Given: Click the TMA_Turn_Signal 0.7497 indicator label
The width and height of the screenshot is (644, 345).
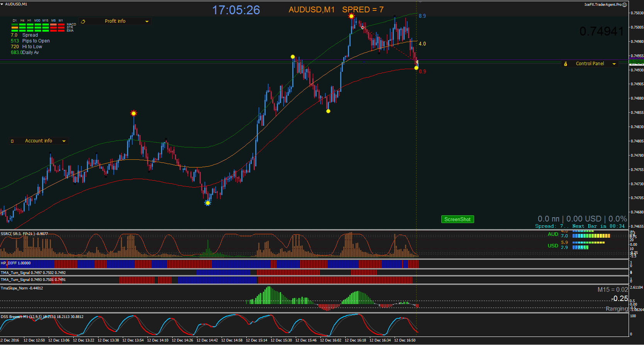Looking at the screenshot, I should (33, 273).
